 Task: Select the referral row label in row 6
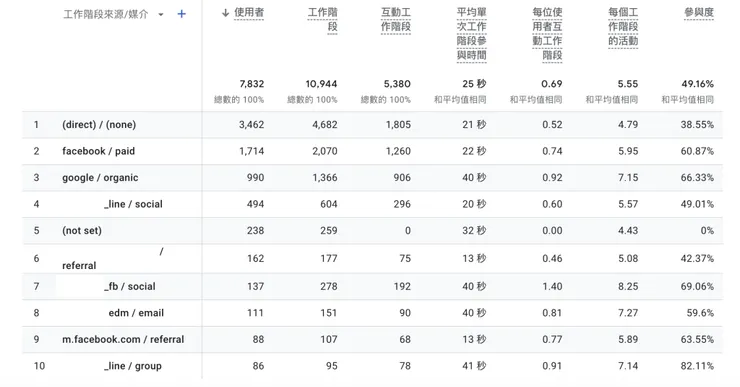pyautogui.click(x=79, y=265)
